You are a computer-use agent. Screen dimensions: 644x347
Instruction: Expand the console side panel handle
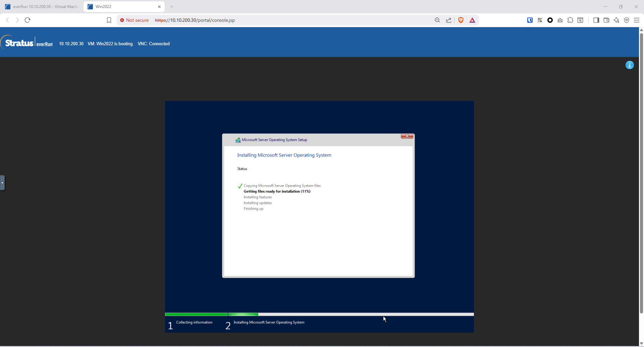point(2,183)
